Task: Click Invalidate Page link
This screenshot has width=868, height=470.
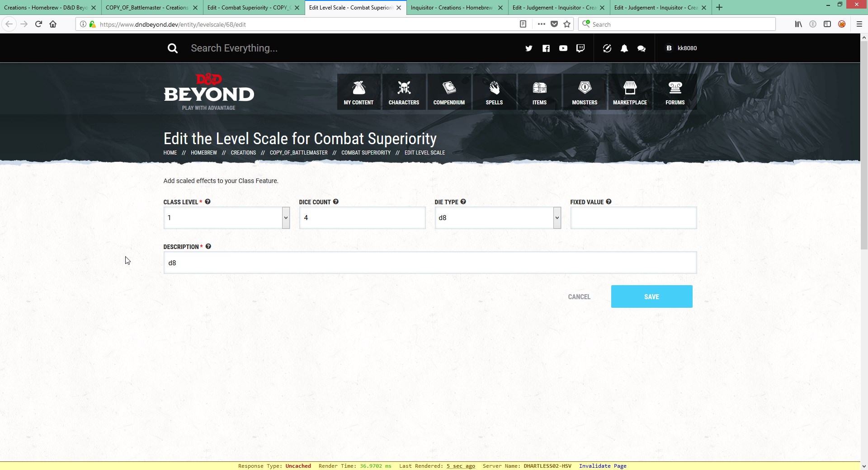Action: (x=603, y=466)
